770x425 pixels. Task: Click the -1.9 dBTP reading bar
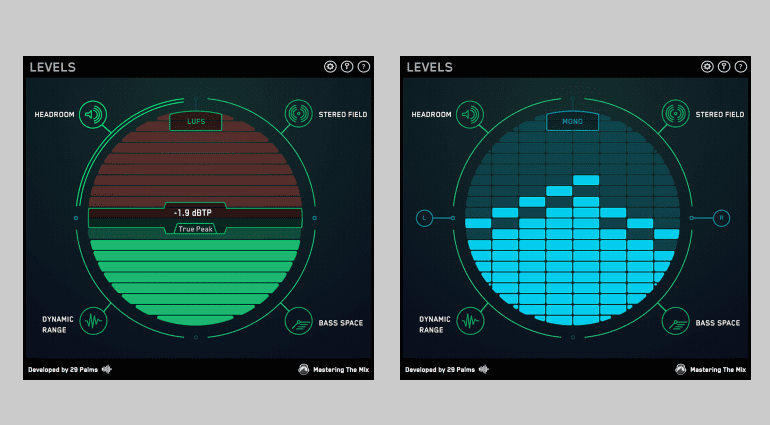point(195,212)
